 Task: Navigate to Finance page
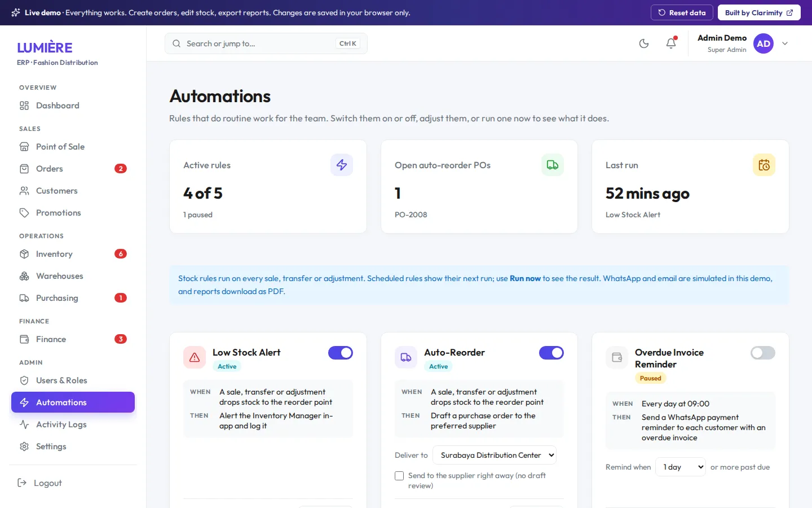(73, 339)
